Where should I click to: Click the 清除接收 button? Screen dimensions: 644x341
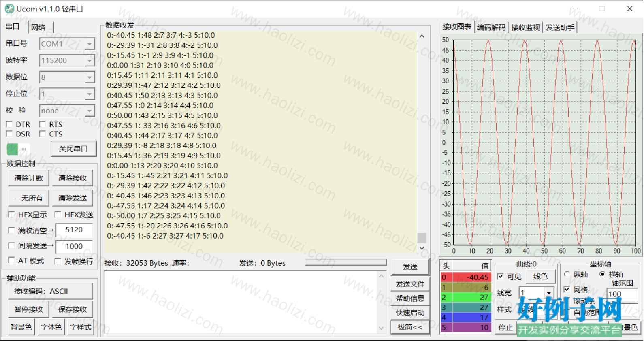73,178
